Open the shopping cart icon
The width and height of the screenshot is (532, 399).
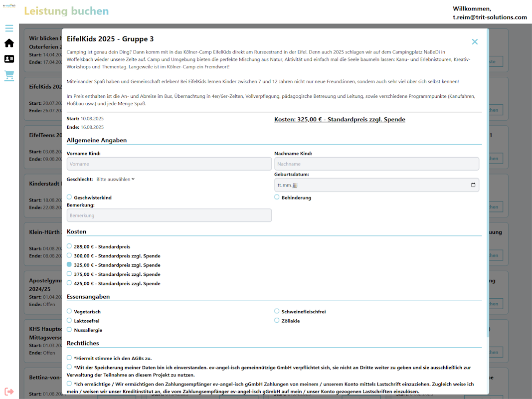9,75
